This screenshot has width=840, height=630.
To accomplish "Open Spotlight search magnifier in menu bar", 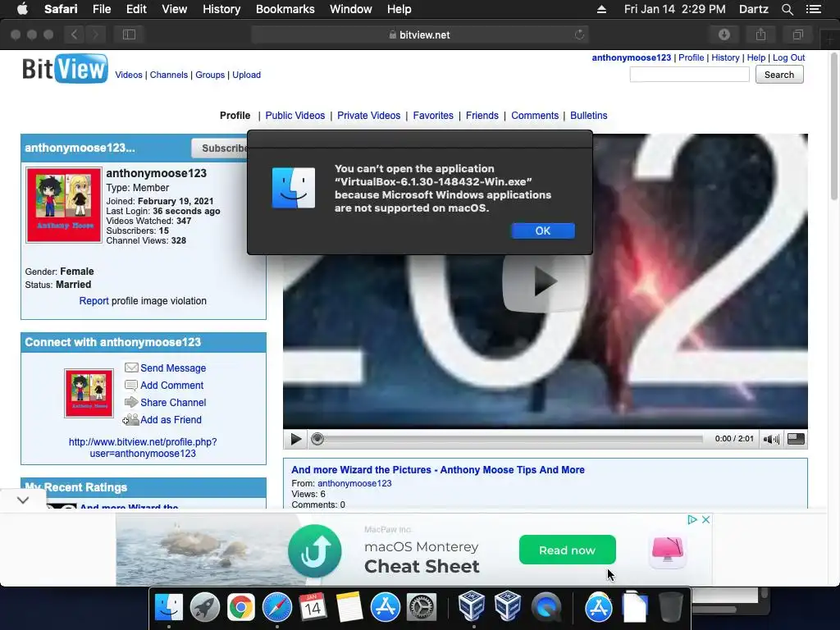I will coord(787,9).
